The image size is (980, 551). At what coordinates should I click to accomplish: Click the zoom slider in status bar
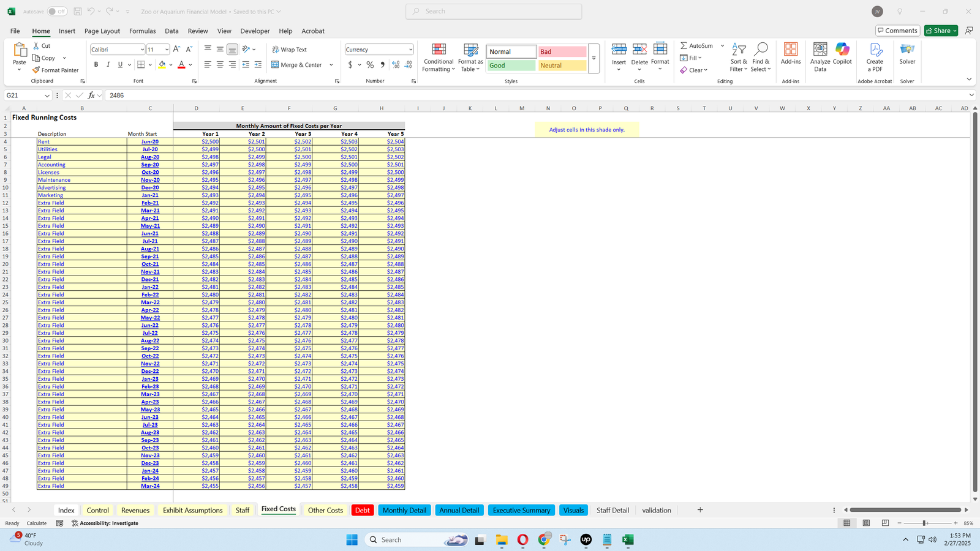click(x=925, y=523)
